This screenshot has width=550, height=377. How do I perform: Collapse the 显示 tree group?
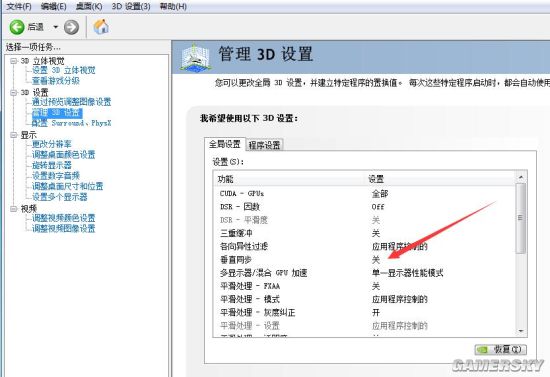point(14,135)
